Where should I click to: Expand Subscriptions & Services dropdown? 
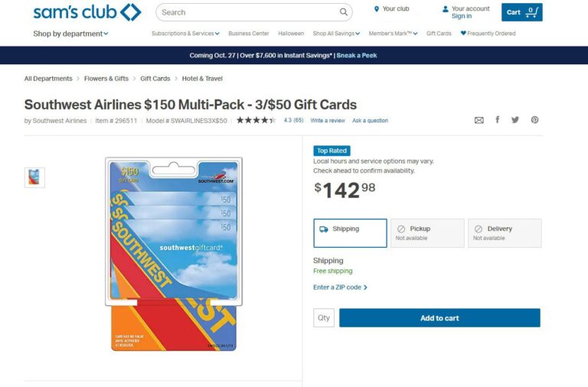(185, 34)
